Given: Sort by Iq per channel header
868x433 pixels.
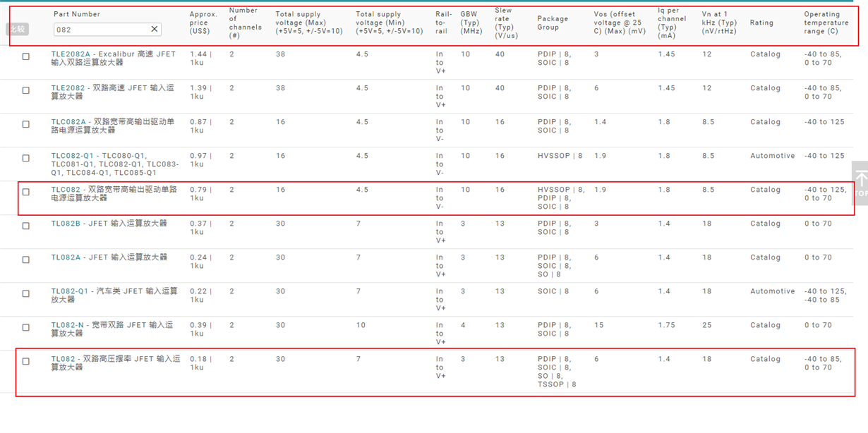Looking at the screenshot, I should (x=672, y=23).
